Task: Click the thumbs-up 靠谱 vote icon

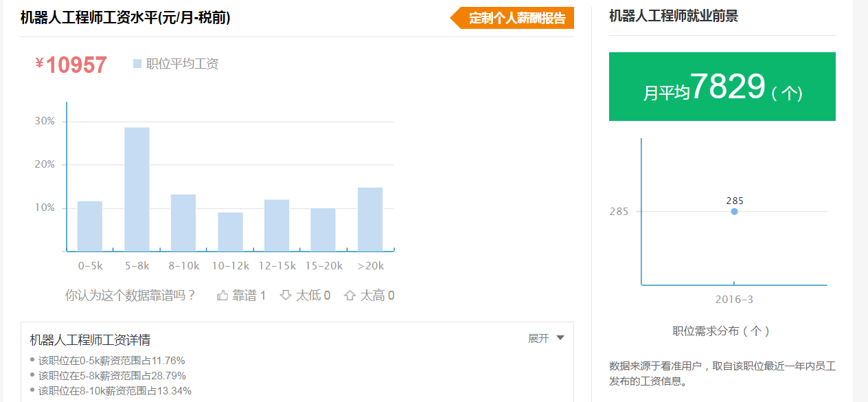Action: coord(221,294)
